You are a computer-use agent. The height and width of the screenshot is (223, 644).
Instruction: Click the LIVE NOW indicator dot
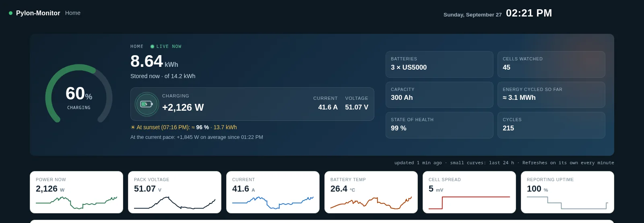coord(152,47)
